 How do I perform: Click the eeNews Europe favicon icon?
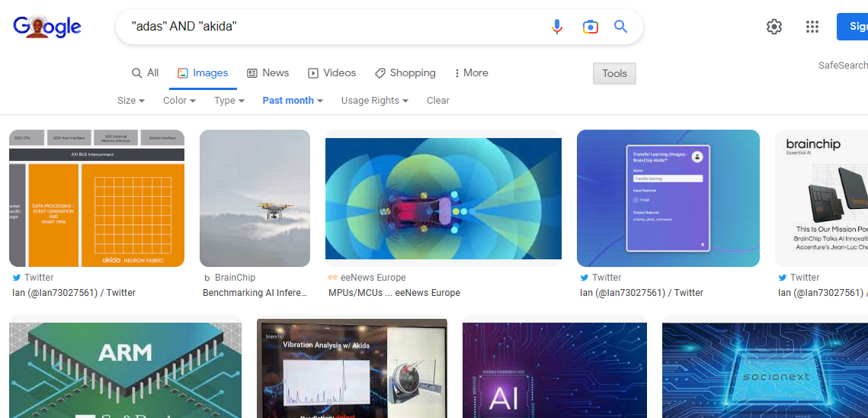[333, 277]
